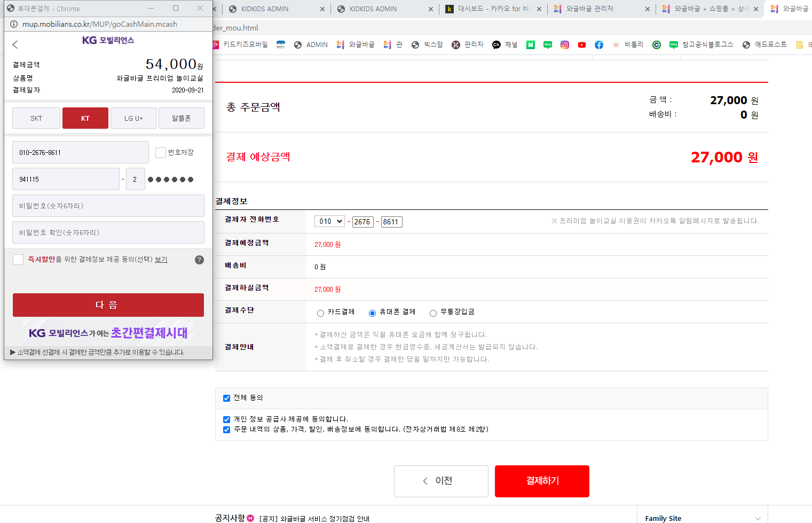Open the YouTube bookmark icon

[x=582, y=45]
